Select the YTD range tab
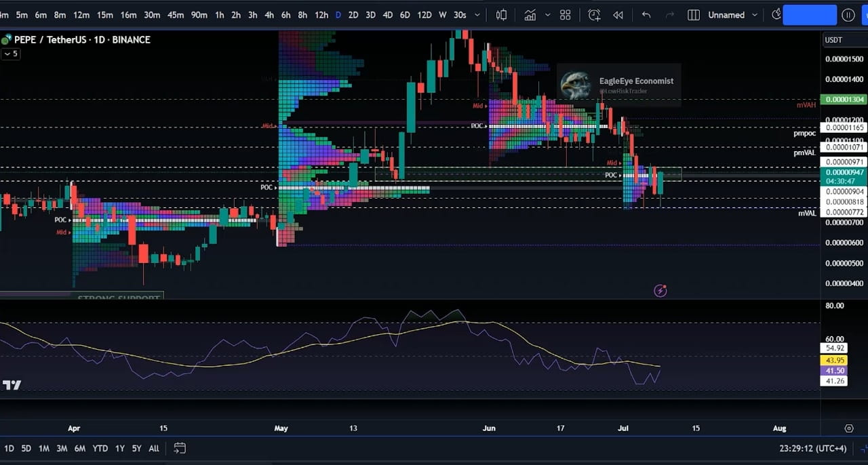 pyautogui.click(x=100, y=448)
